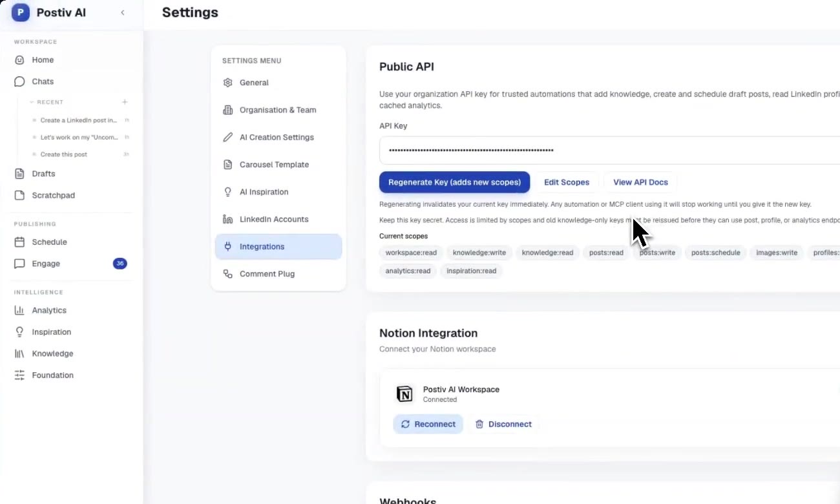Click the workspace:read scope tag

[411, 253]
